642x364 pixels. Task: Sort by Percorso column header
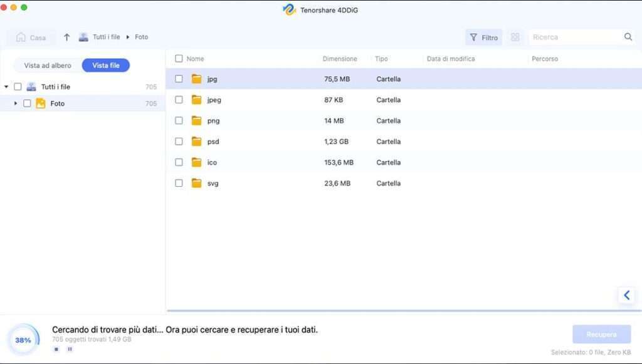click(x=545, y=59)
